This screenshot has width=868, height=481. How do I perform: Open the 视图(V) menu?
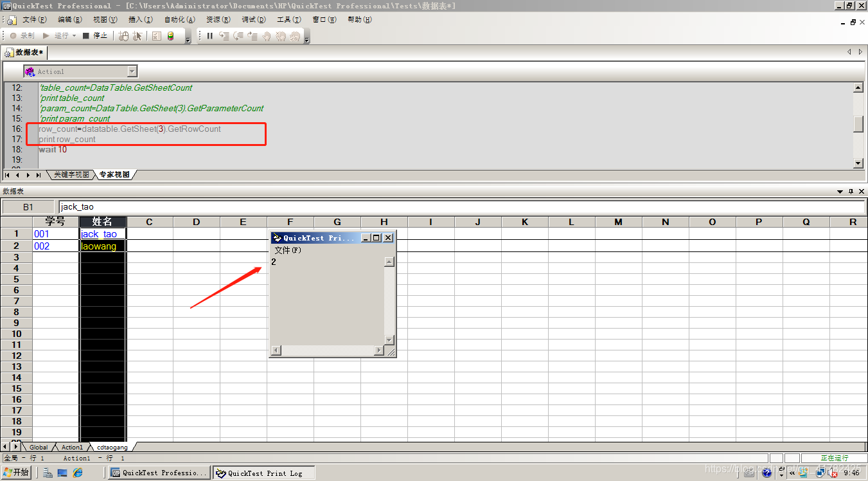pyautogui.click(x=105, y=20)
